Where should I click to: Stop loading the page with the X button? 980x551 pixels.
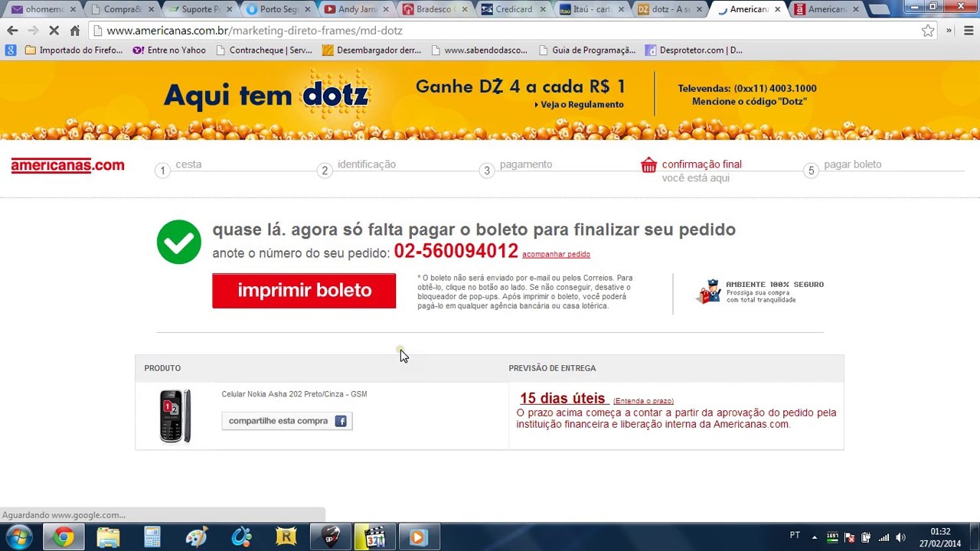[x=54, y=31]
